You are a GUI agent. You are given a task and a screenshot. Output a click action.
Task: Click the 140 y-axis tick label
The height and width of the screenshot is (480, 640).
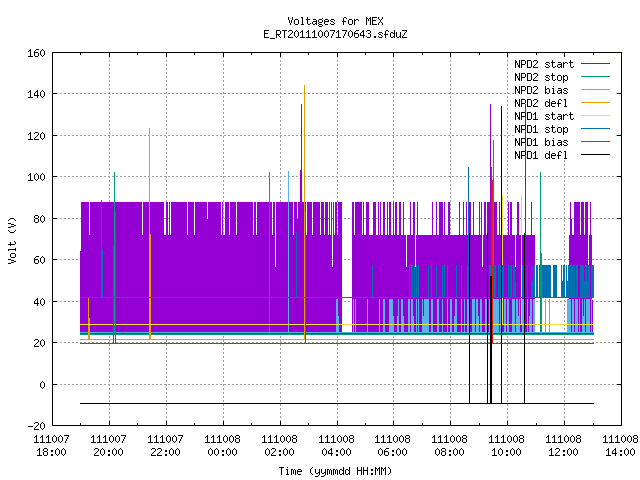tap(36, 94)
